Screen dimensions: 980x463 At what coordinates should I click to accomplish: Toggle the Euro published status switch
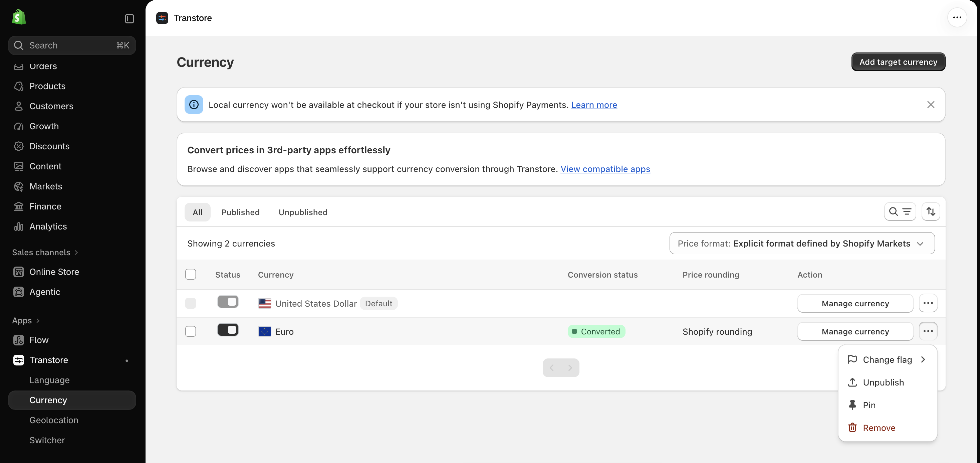(x=228, y=330)
